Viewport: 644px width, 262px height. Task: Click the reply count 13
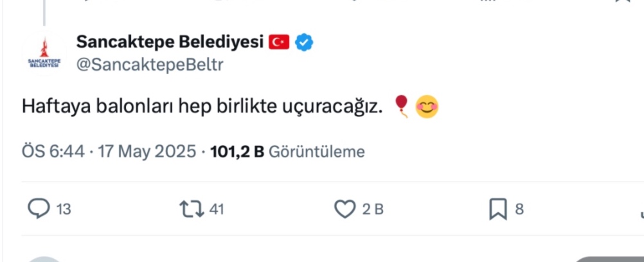(x=64, y=209)
